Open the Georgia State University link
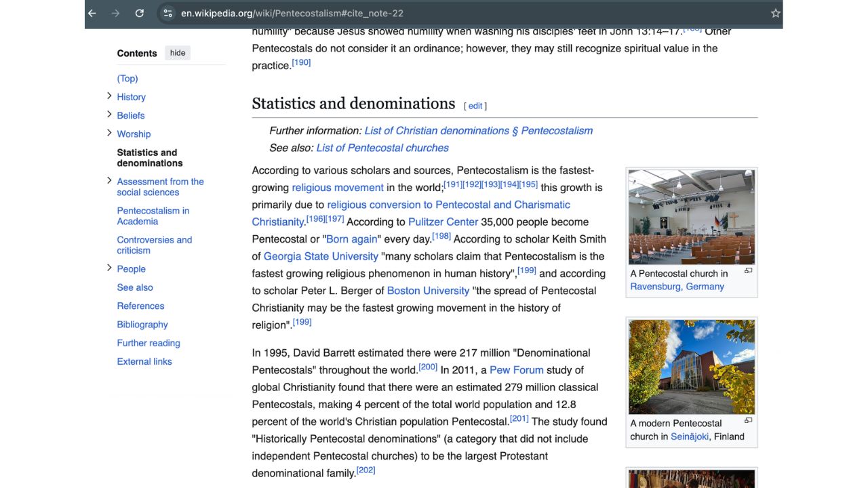This screenshot has height=488, width=868. click(x=321, y=256)
